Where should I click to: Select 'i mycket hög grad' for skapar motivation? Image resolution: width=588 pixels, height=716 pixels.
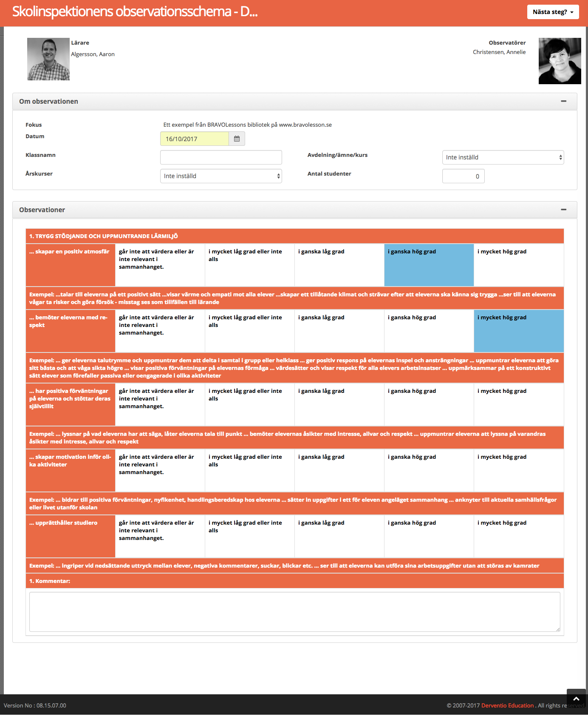(x=519, y=470)
